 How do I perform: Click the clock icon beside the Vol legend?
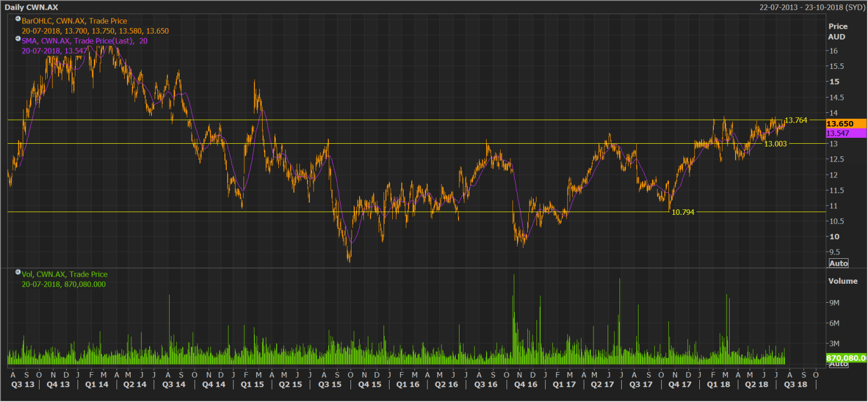18,272
